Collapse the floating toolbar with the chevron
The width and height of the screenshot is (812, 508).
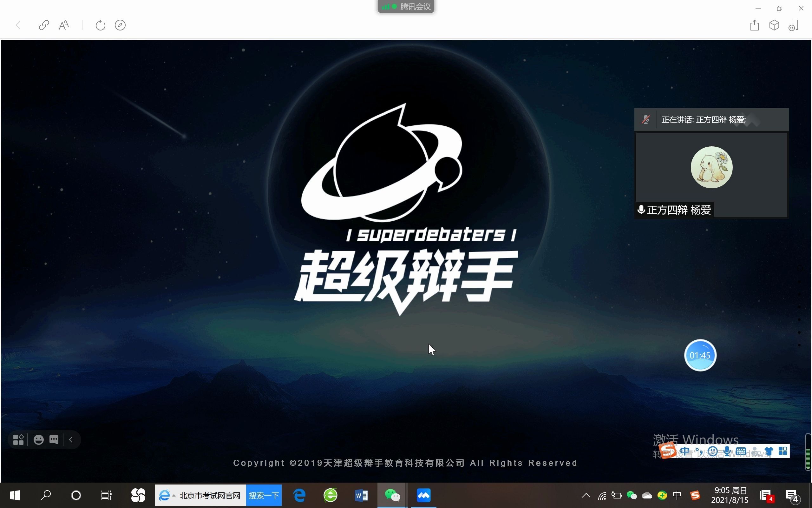[x=71, y=439]
